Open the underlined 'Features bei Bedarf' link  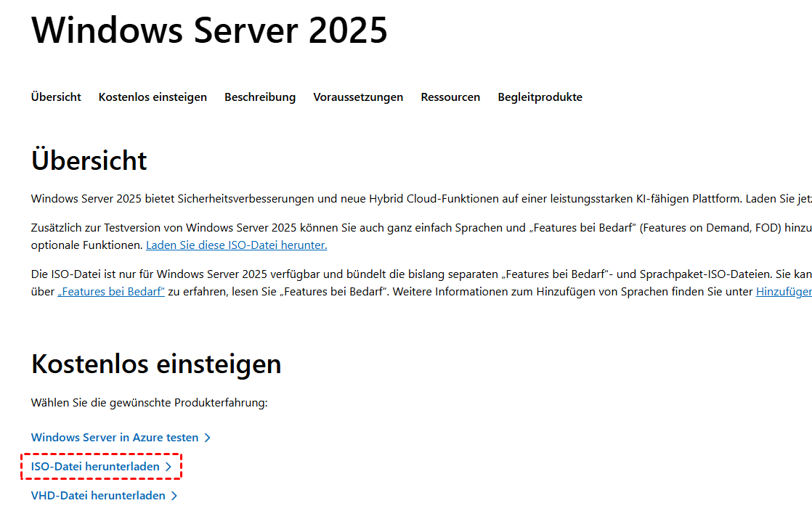pyautogui.click(x=111, y=292)
